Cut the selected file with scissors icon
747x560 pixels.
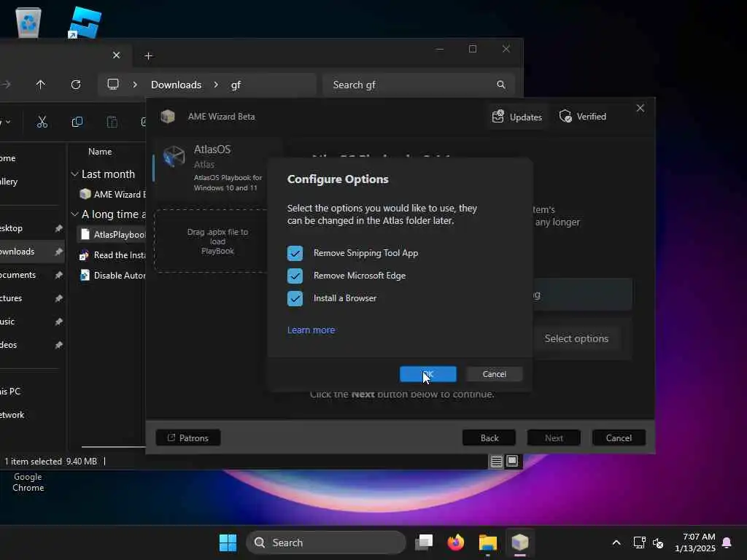[x=42, y=122]
